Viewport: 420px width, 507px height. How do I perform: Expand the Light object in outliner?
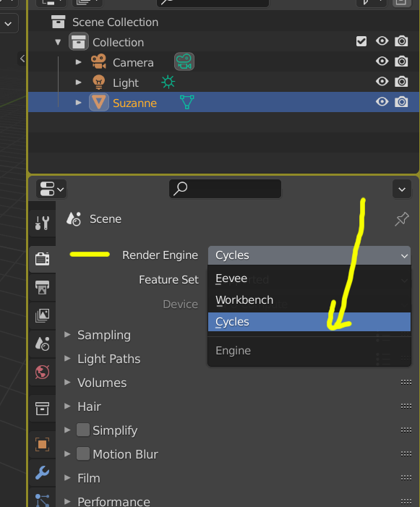pyautogui.click(x=78, y=82)
